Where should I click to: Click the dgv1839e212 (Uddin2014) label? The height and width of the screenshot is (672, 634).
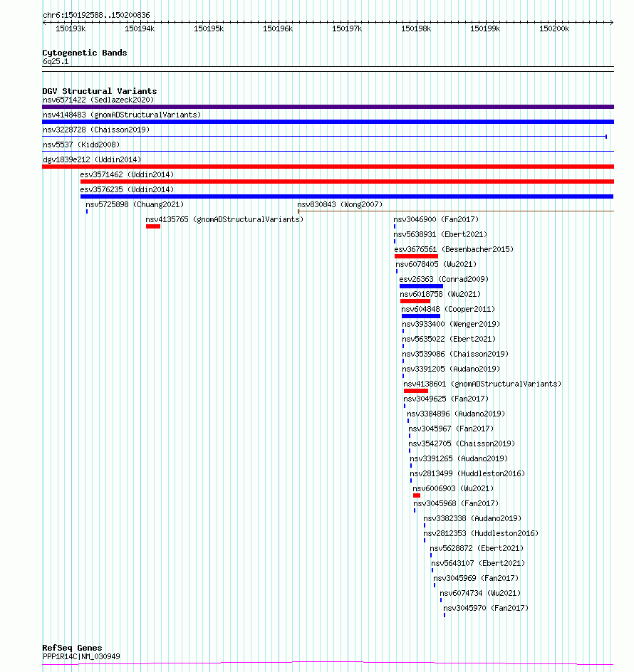[x=92, y=160]
